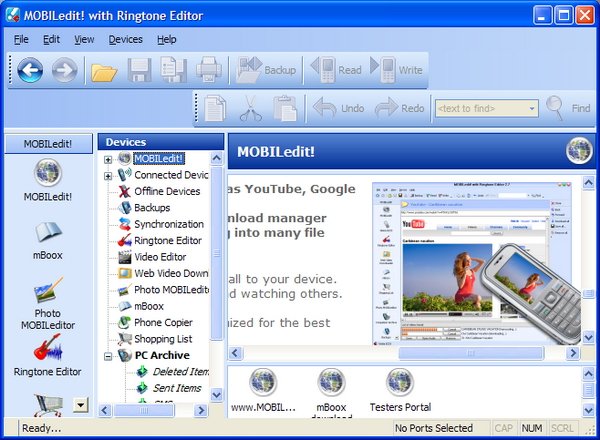
Task: Select Connected Devices in the tree
Action: point(171,175)
